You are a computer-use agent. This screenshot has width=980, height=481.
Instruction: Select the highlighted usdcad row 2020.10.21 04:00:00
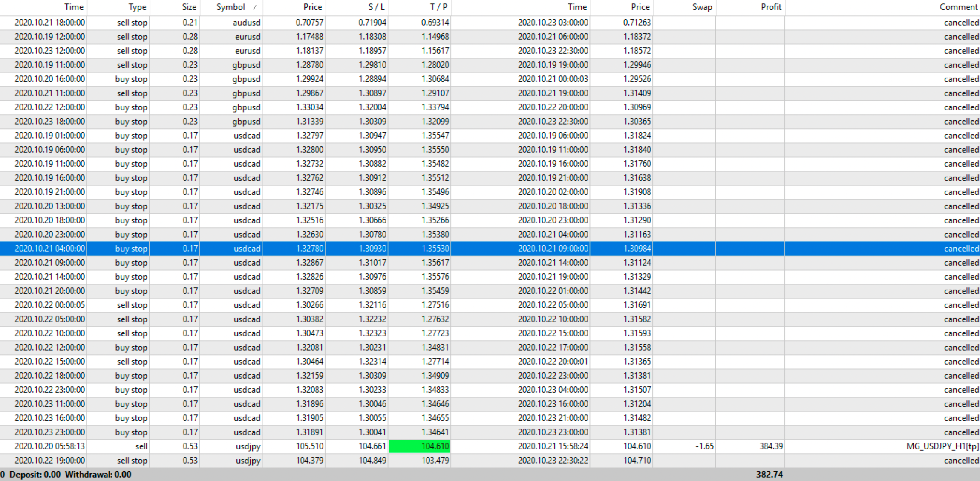50,249
